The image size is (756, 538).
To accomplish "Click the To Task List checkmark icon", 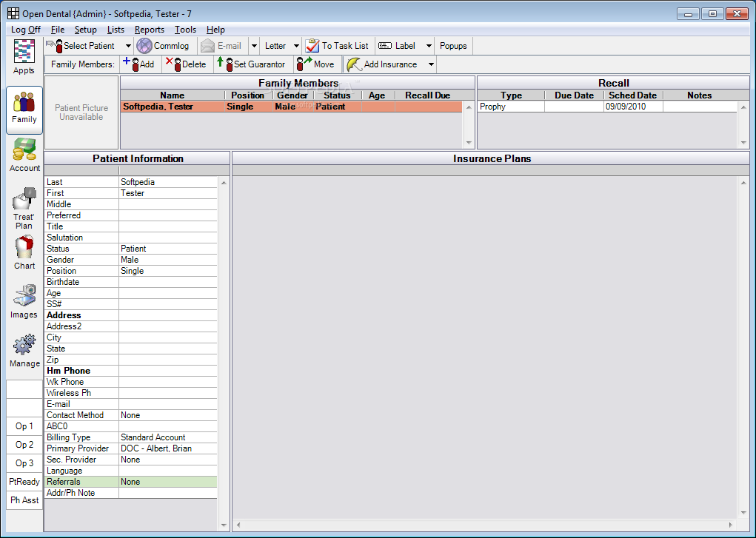I will coord(312,46).
